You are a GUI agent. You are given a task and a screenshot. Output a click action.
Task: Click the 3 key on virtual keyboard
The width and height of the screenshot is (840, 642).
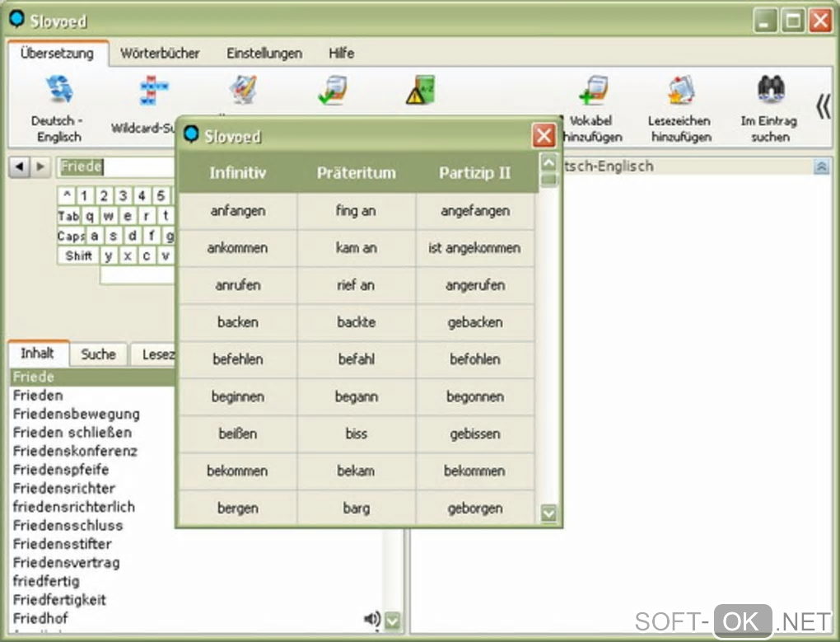pyautogui.click(x=123, y=195)
